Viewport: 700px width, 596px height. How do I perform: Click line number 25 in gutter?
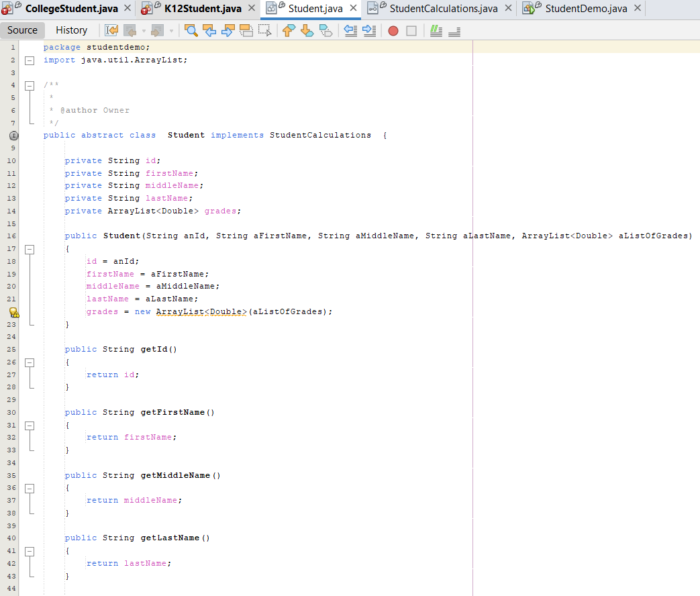click(11, 350)
